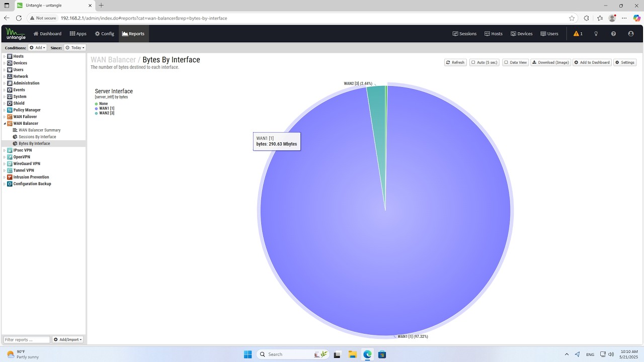Click the browser reload button

pyautogui.click(x=19, y=18)
